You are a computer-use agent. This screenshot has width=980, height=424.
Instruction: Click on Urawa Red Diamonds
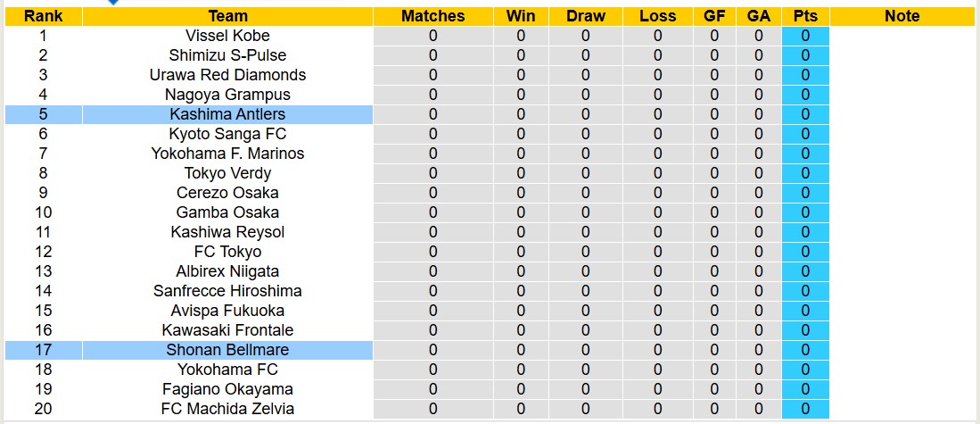point(227,75)
